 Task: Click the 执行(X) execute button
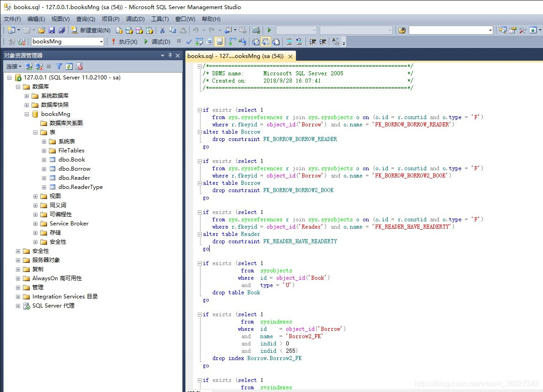click(124, 42)
